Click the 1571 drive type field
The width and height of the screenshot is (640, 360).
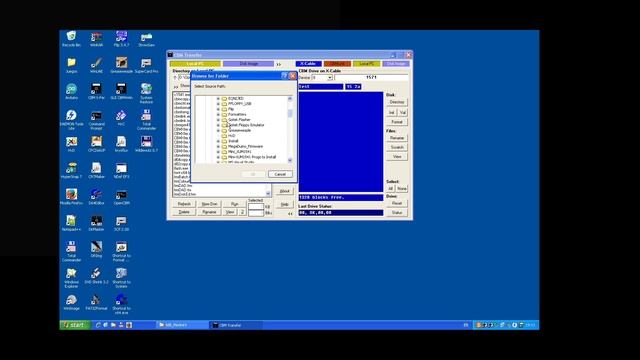tap(371, 77)
